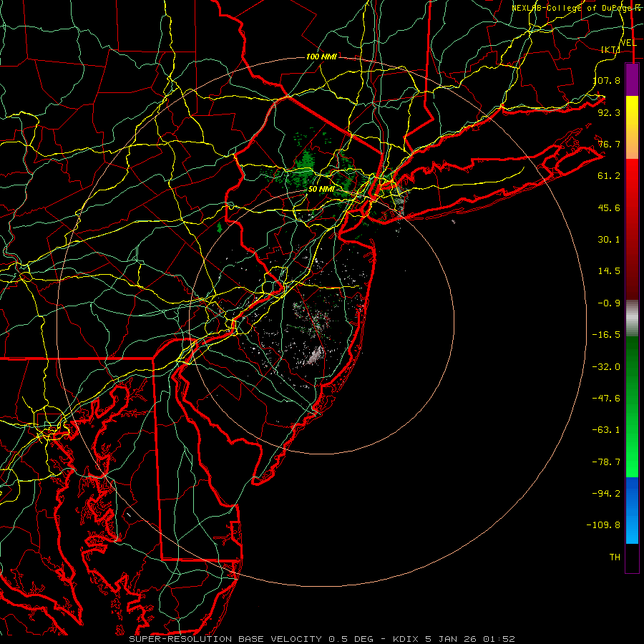Click the blue segment of the color bar

click(x=632, y=510)
